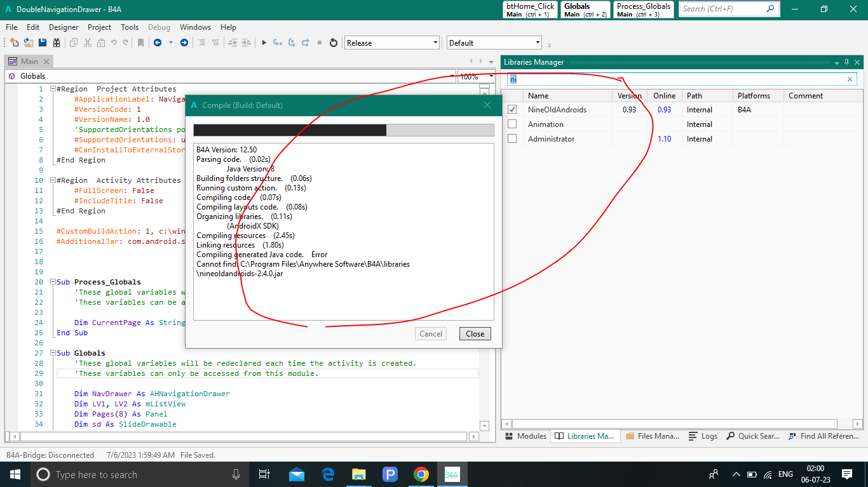Screen dimensions: 868x487
Task: Click the New file toolbar icon
Action: click(x=14, y=43)
